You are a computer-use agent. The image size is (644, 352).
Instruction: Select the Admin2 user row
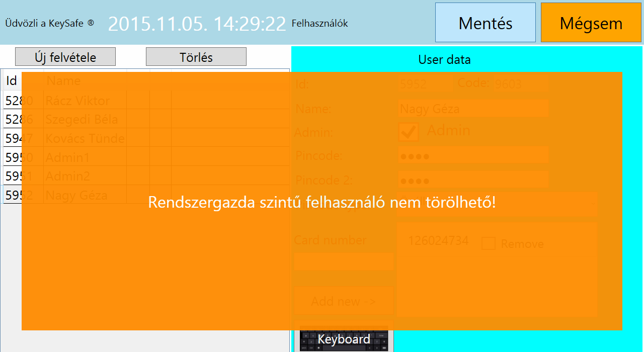point(146,175)
